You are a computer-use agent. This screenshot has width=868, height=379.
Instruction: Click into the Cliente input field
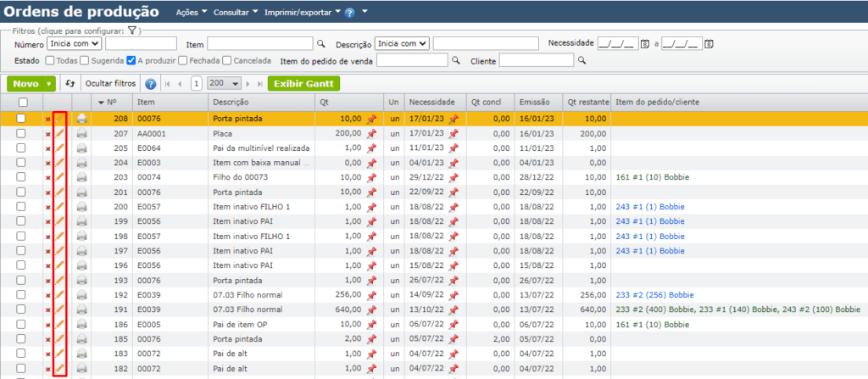(x=536, y=60)
